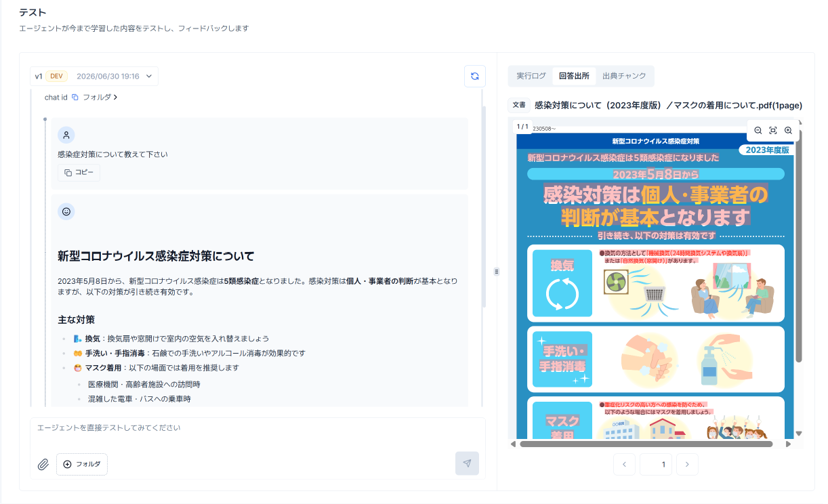This screenshot has height=504, width=828.
Task: Click the paperclip attach file icon
Action: 43,464
